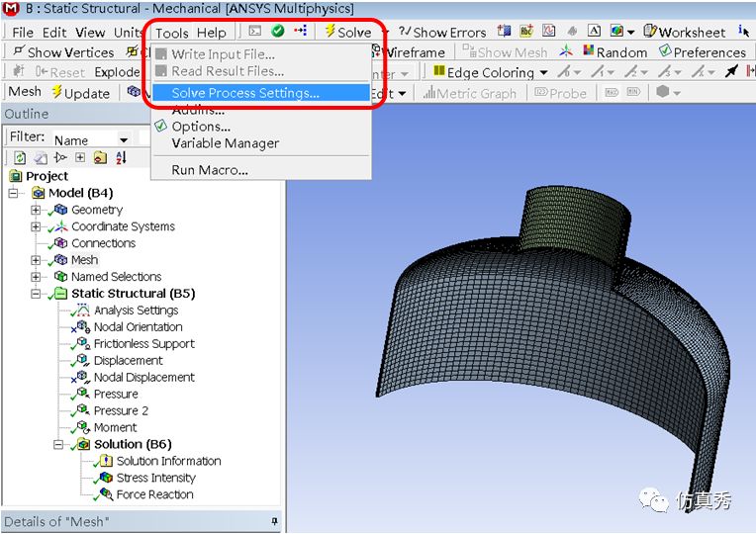Expand the Geometry tree node

tap(36, 210)
